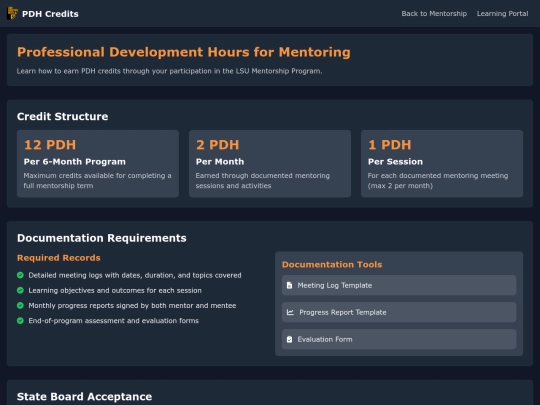Select the 12 PDH Per 6-Month Program card
This screenshot has width=540, height=405.
pos(98,164)
